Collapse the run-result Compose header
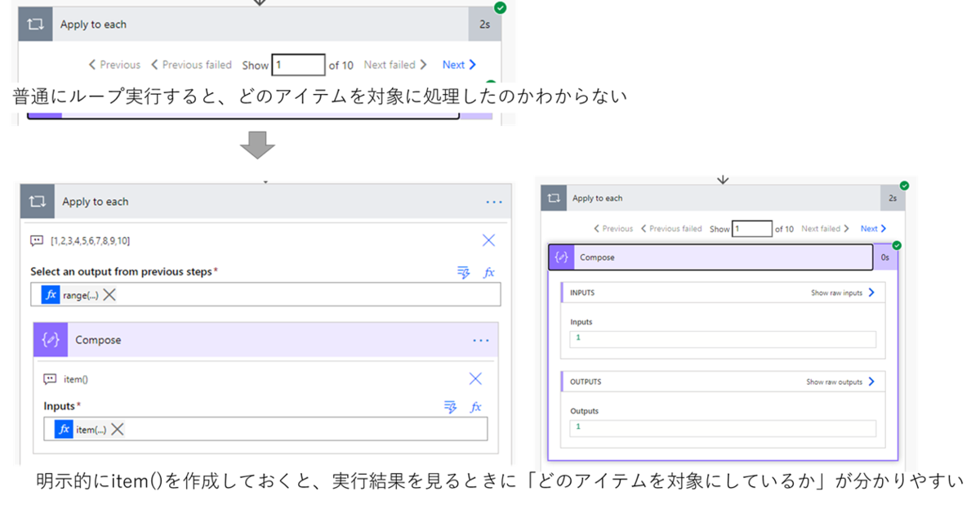Image resolution: width=980 pixels, height=505 pixels. [710, 257]
